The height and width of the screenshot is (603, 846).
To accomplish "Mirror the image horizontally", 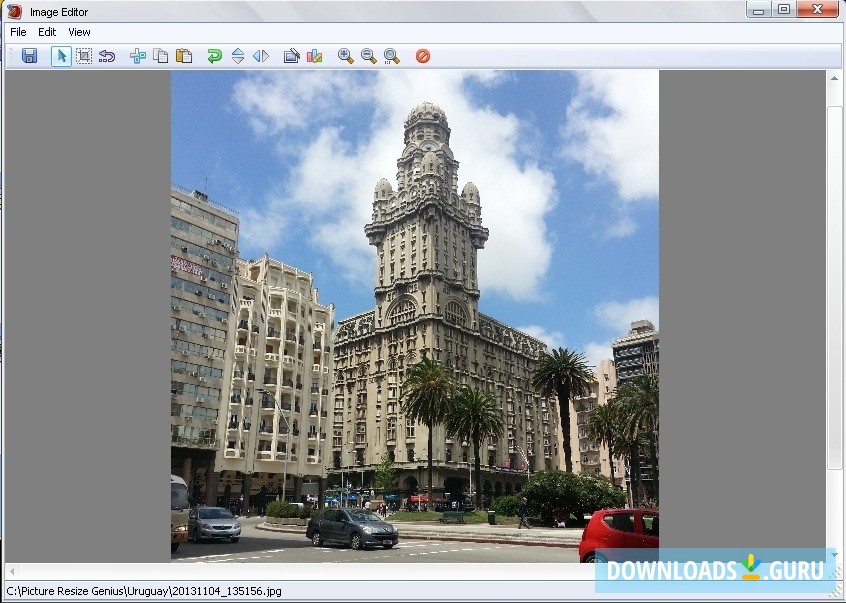I will point(260,56).
